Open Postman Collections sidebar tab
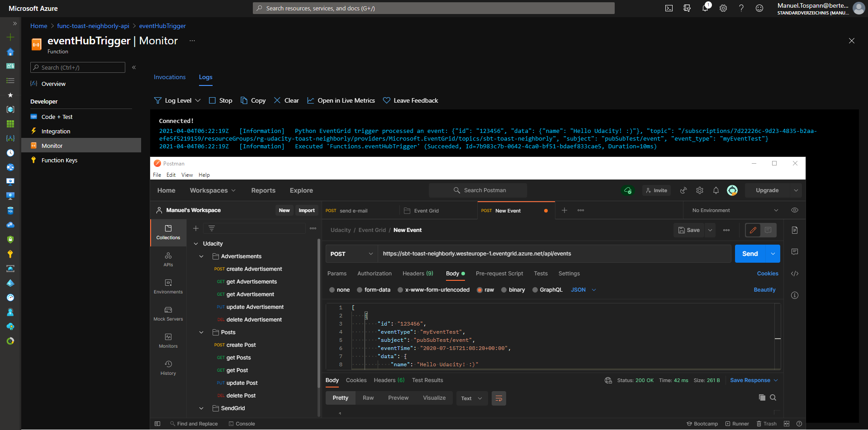This screenshot has width=868, height=430. click(x=168, y=233)
